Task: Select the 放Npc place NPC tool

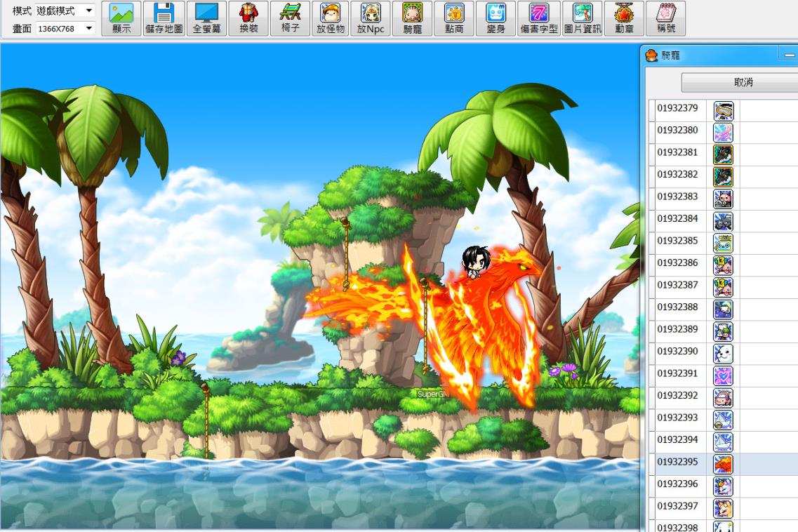Action: pos(371,19)
